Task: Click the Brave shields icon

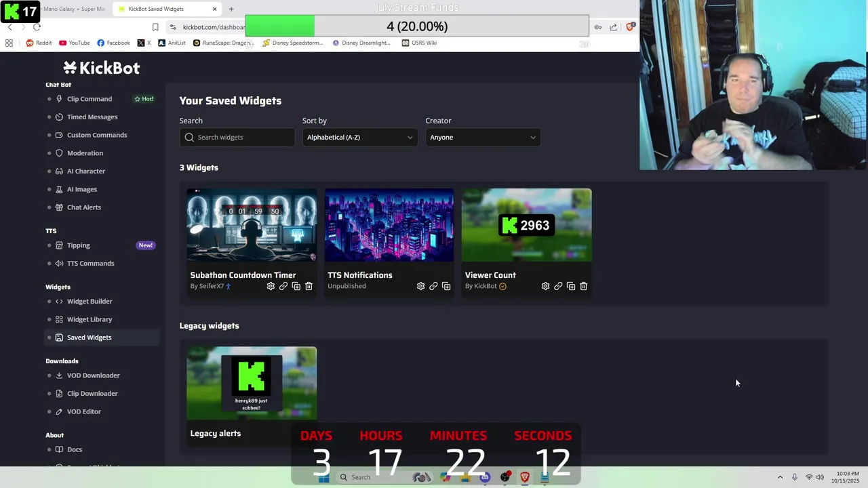Action: (630, 27)
